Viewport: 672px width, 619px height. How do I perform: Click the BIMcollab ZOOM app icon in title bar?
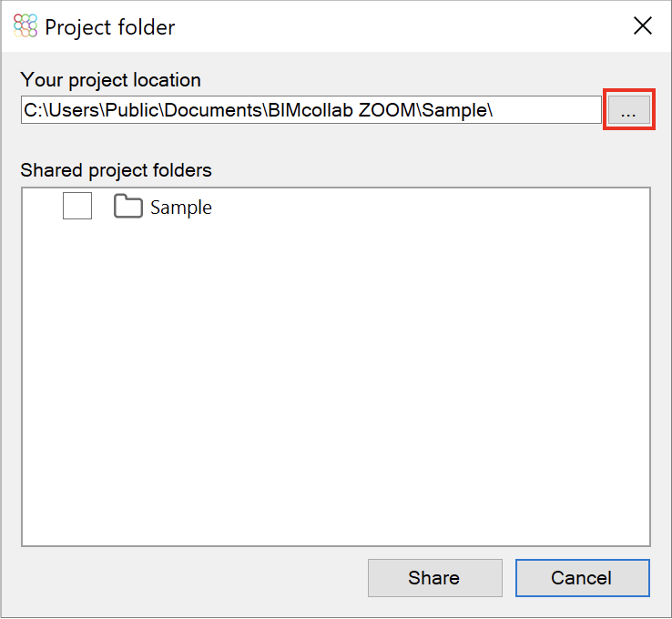(x=25, y=25)
